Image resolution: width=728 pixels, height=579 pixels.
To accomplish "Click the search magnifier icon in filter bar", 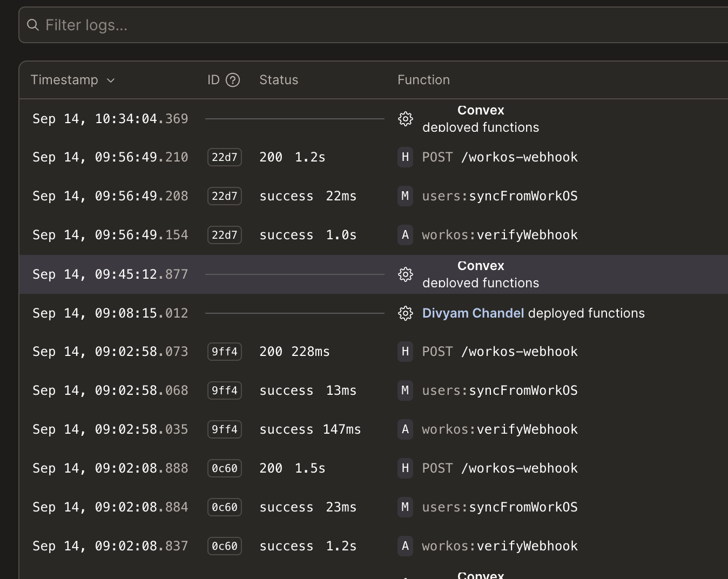I will (33, 25).
